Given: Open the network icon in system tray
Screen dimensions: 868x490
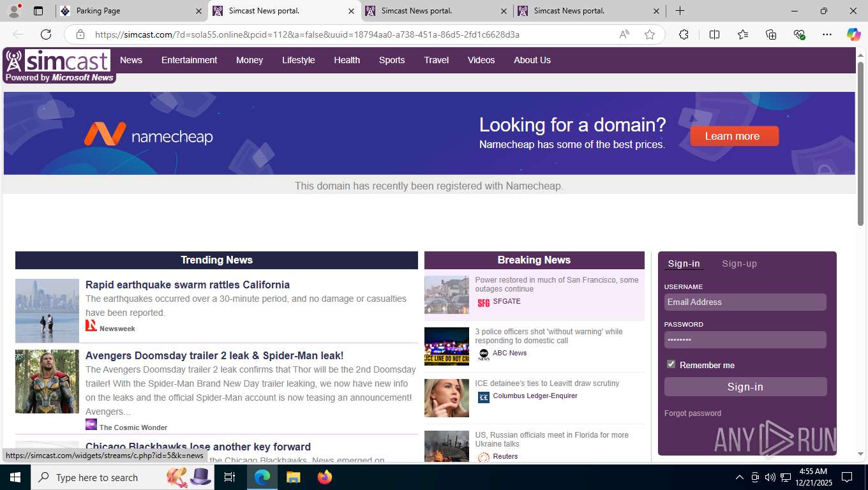Looking at the screenshot, I should [786, 477].
